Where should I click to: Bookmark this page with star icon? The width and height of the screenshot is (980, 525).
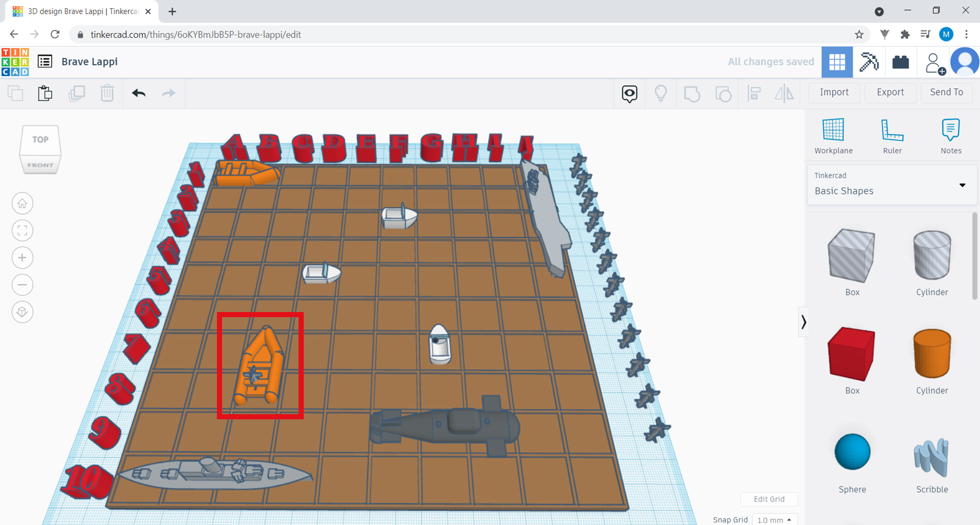click(x=859, y=34)
